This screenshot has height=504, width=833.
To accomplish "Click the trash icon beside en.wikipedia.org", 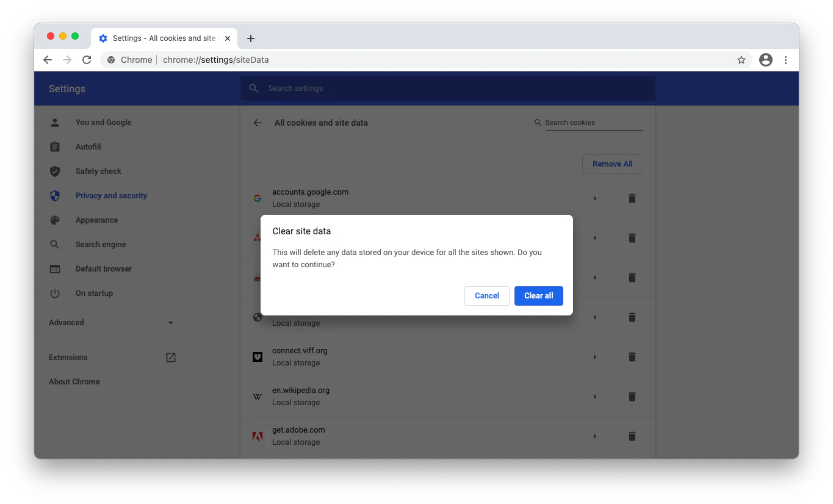I will click(632, 397).
